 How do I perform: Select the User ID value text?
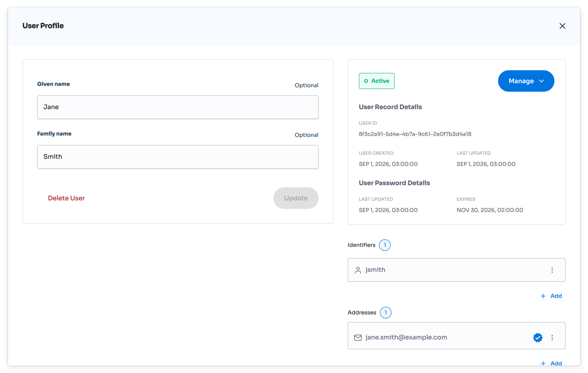point(415,134)
